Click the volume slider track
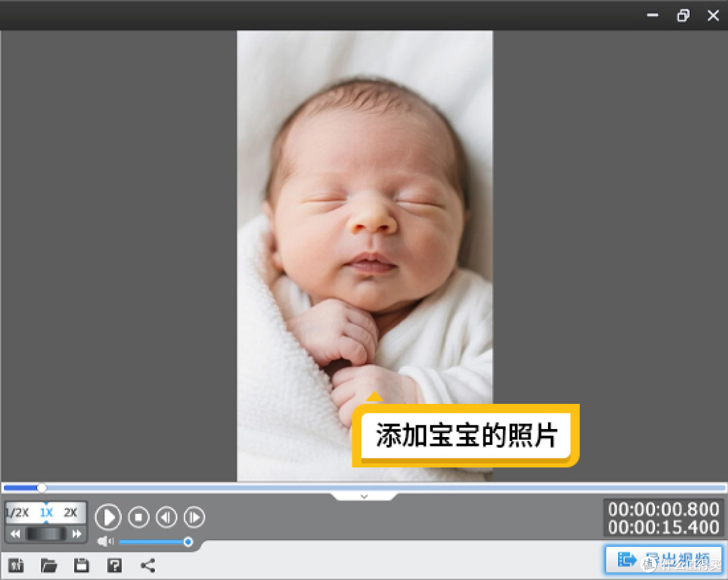The width and height of the screenshot is (728, 580). tap(154, 542)
